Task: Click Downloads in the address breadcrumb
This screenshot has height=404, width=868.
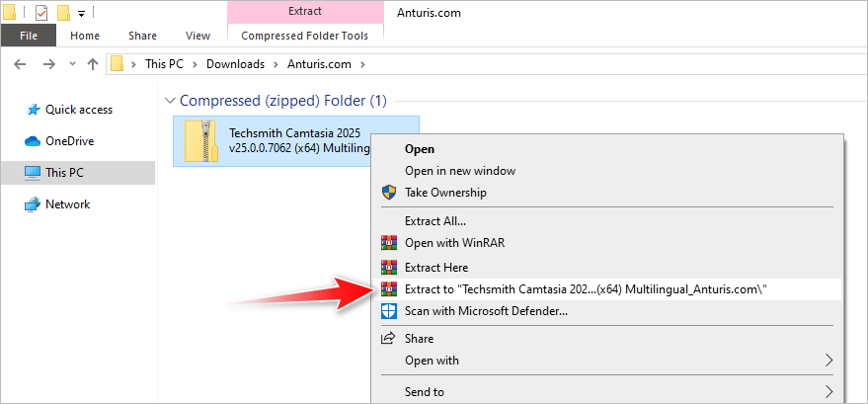Action: click(235, 64)
